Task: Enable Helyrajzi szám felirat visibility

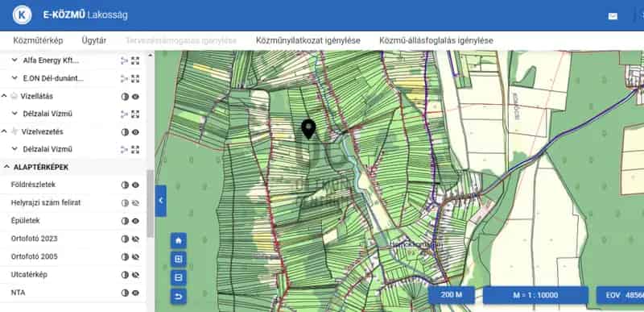Action: (x=135, y=202)
